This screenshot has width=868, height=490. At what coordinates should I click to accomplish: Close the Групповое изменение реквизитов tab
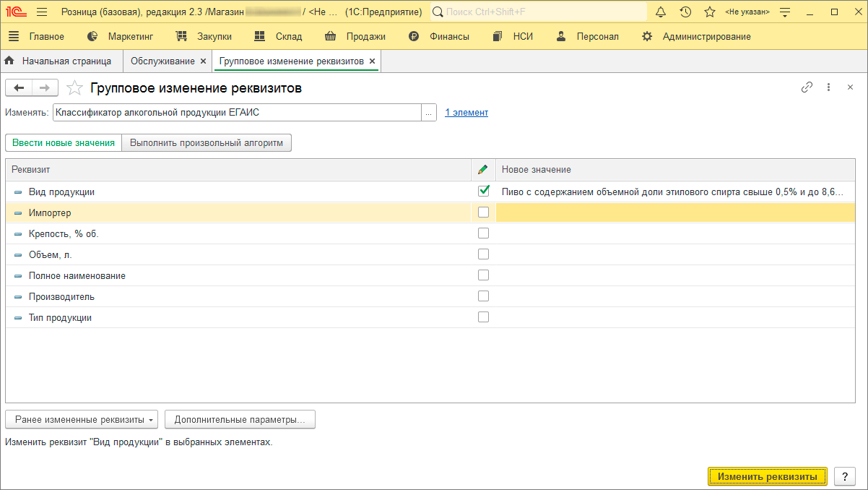(x=373, y=61)
